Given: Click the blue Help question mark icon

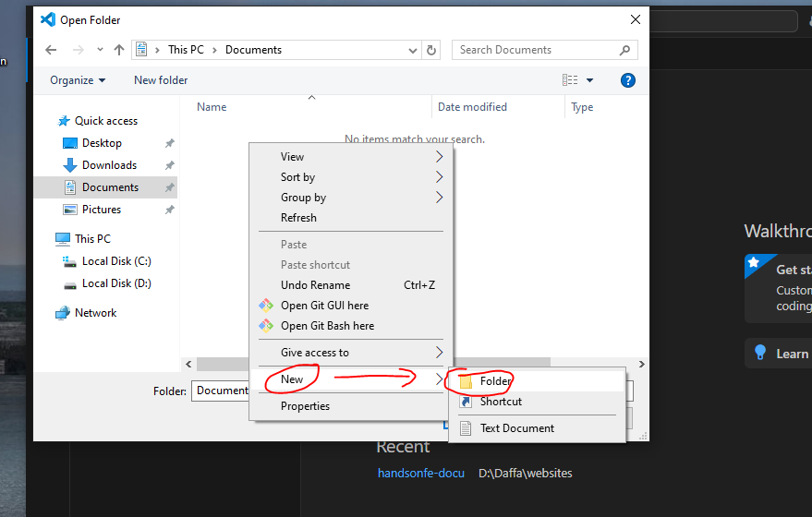Looking at the screenshot, I should coord(628,80).
